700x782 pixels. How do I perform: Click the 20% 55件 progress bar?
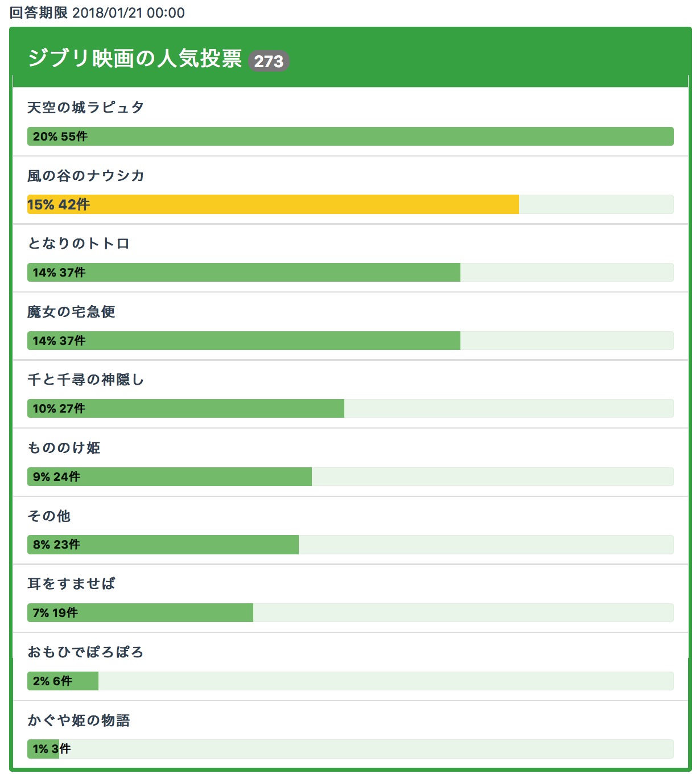click(350, 137)
